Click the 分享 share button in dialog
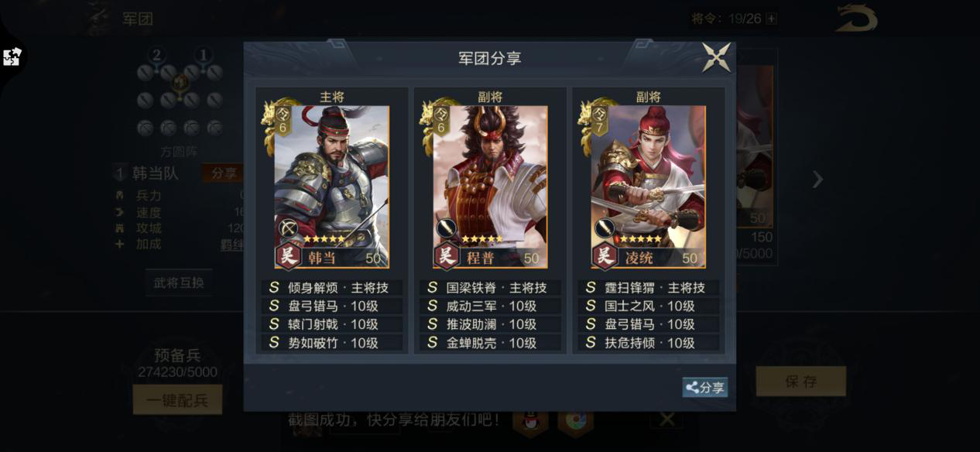This screenshot has height=452, width=980. (x=704, y=388)
